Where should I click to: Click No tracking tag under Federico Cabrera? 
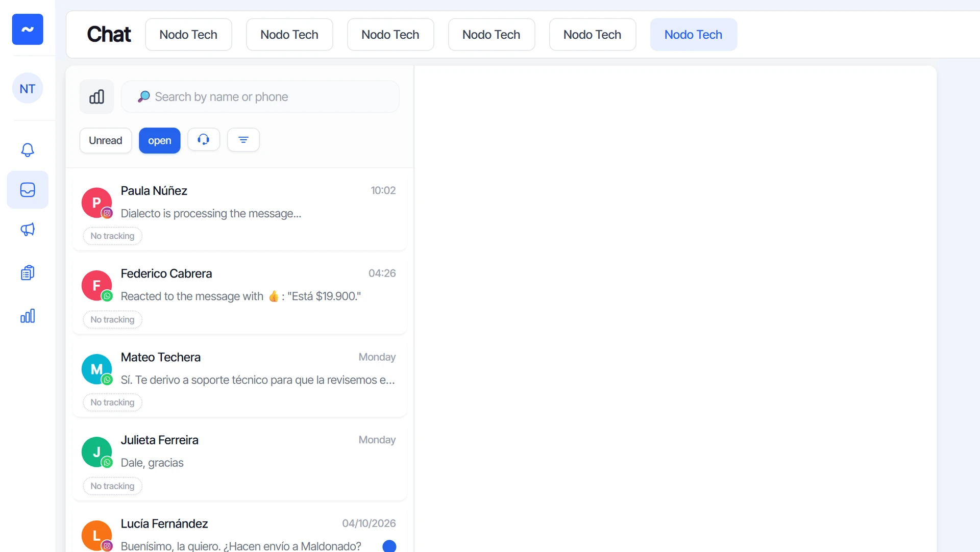(112, 319)
